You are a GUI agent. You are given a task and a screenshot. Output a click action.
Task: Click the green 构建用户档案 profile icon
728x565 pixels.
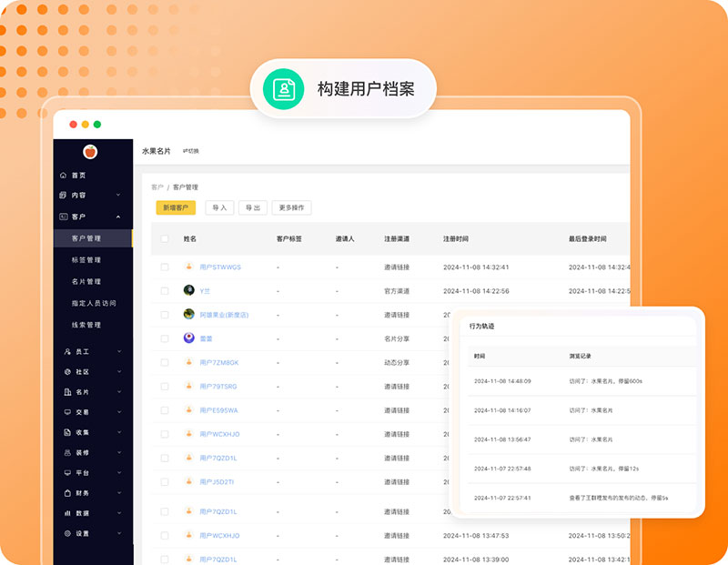pyautogui.click(x=283, y=89)
